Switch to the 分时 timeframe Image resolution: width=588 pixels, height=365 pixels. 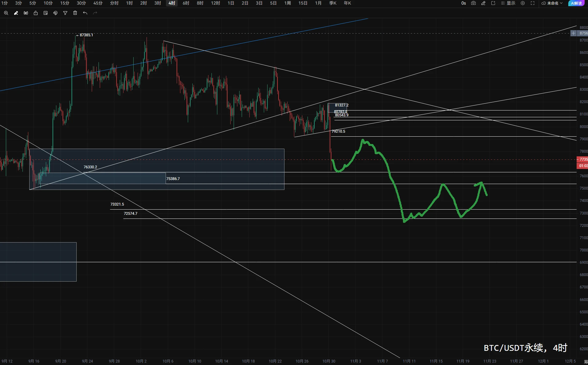click(x=114, y=3)
